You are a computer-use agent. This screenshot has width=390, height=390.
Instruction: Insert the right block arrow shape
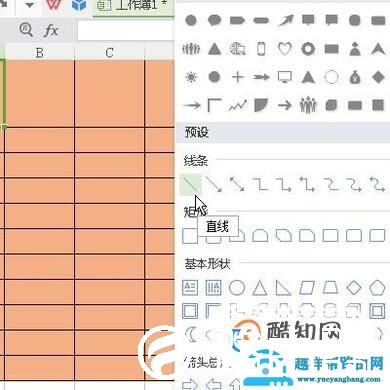(x=190, y=384)
